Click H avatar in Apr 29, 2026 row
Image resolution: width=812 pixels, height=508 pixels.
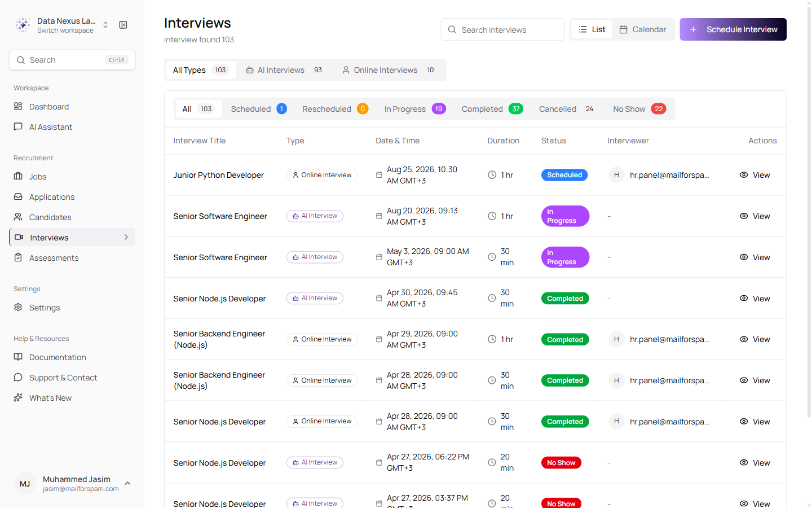pyautogui.click(x=616, y=339)
